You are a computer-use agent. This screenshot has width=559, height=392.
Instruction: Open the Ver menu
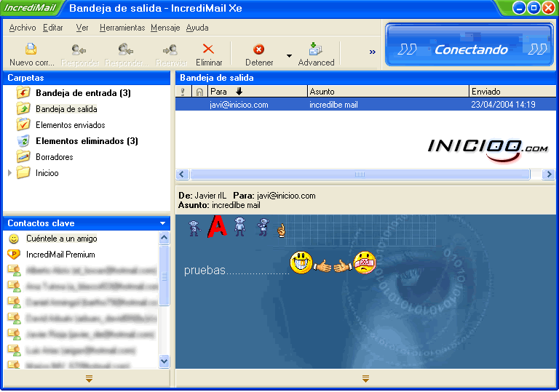point(82,28)
